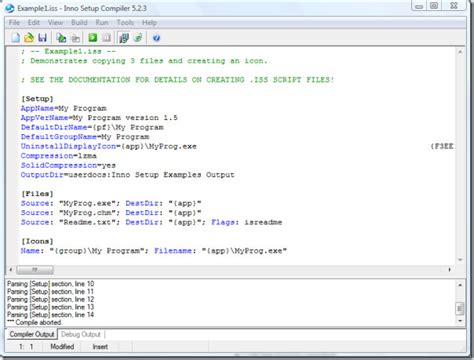Click the "Parsing [Setup] section, line 14" output
Screen dimensions: 474x360
(51, 315)
